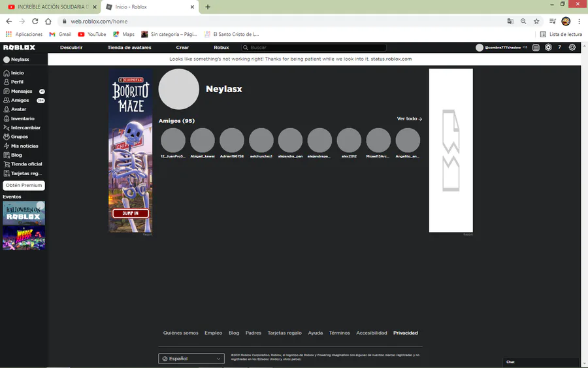Screen dimensions: 588x368
Task: Open the Chrome three-dot menu
Action: [x=579, y=22]
